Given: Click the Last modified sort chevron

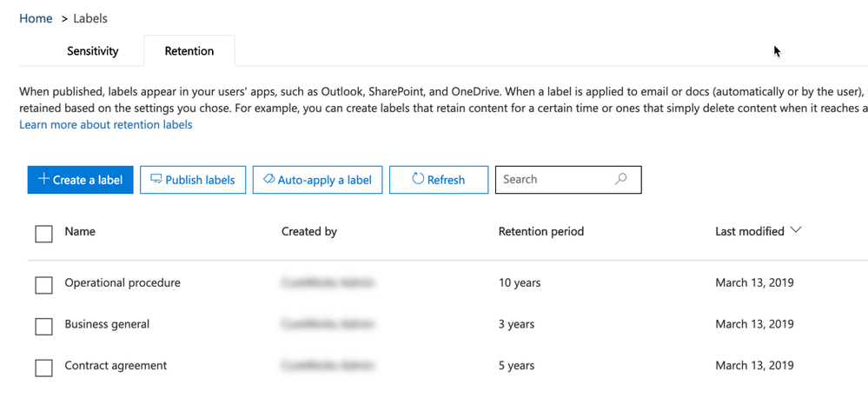Looking at the screenshot, I should point(797,231).
